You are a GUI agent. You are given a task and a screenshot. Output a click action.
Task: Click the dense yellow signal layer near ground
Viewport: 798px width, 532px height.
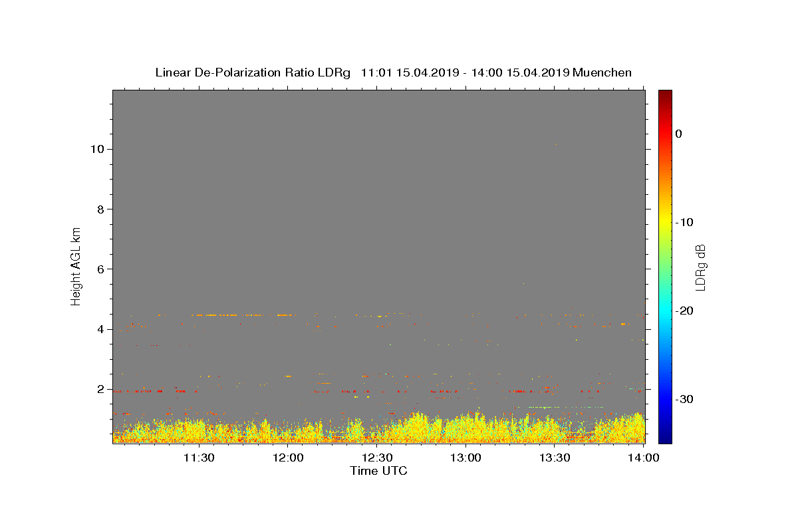click(x=378, y=429)
